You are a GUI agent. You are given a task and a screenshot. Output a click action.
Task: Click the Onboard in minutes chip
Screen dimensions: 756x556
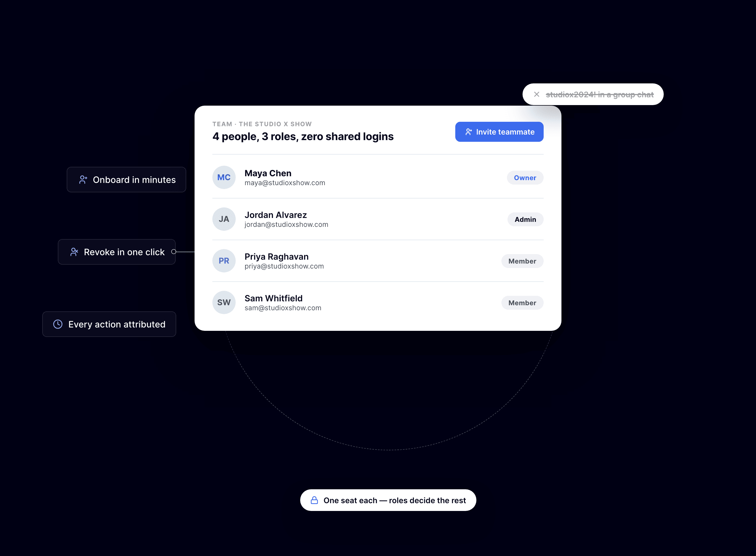pyautogui.click(x=126, y=180)
